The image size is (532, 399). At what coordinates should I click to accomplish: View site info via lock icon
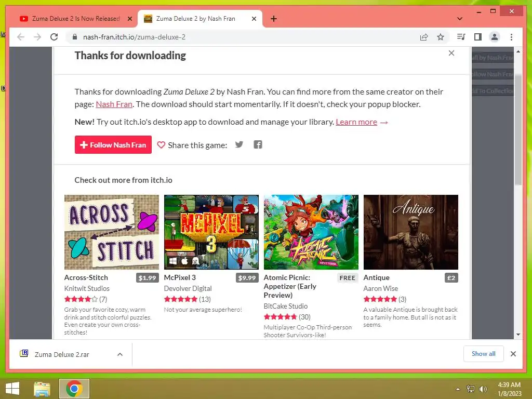[75, 37]
